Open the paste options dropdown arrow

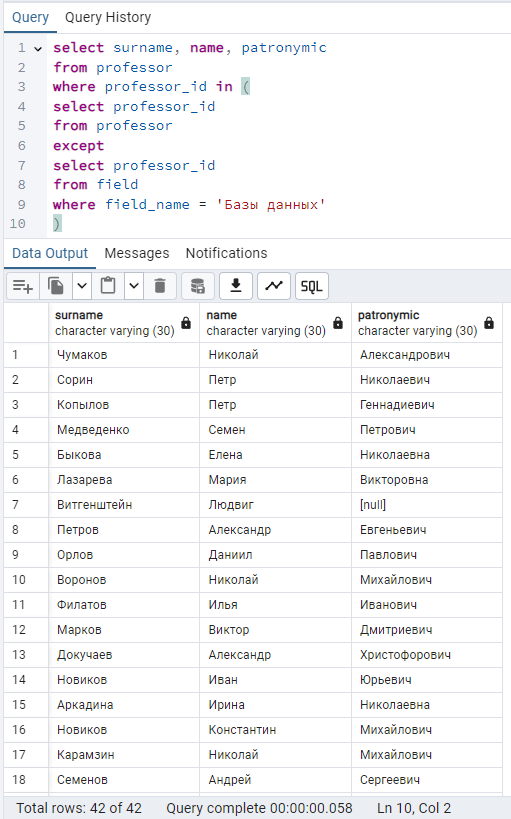134,286
